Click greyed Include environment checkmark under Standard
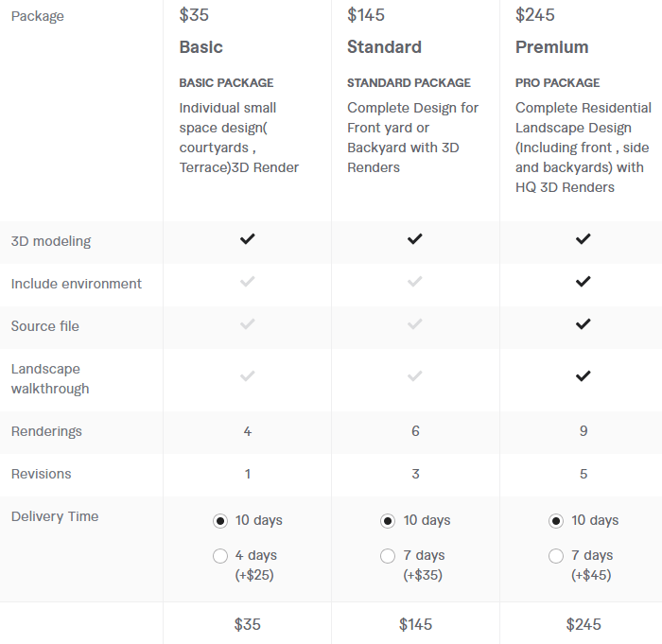Screen dimensions: 662x644 click(415, 282)
